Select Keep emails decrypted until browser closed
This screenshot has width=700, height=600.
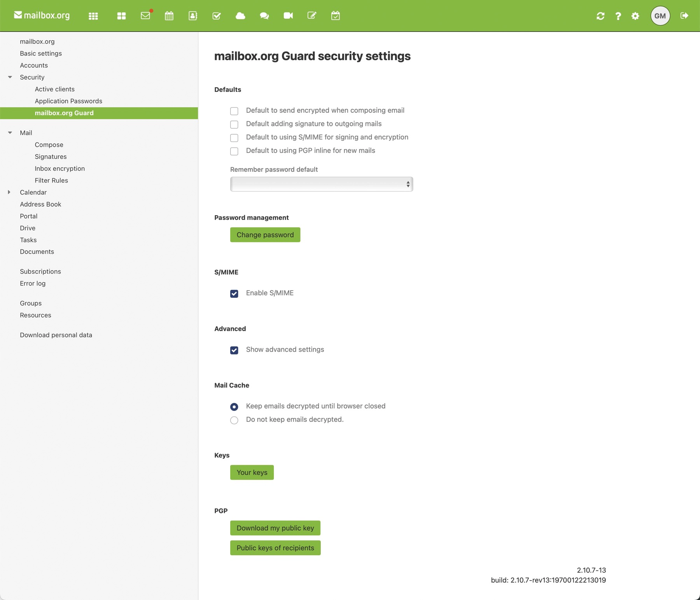pyautogui.click(x=234, y=407)
